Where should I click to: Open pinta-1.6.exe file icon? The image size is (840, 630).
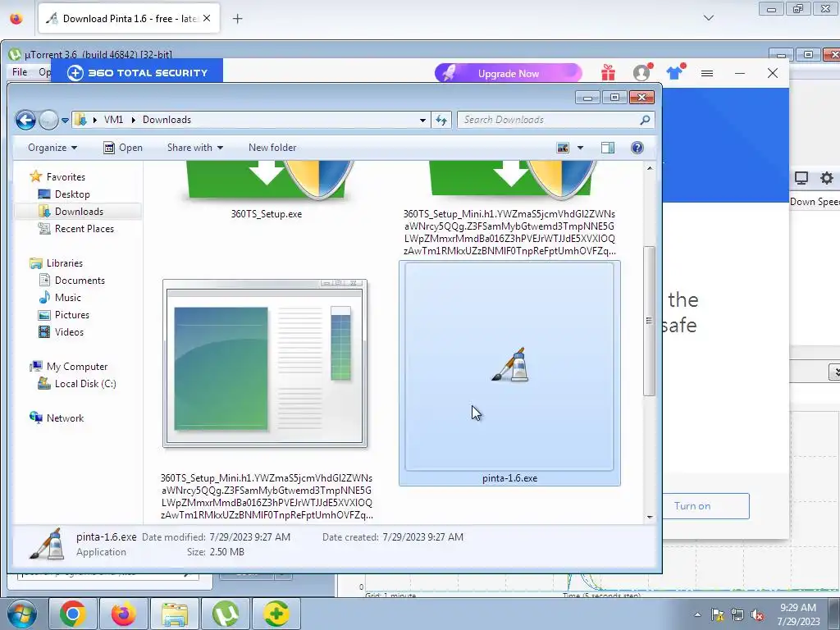tap(509, 365)
